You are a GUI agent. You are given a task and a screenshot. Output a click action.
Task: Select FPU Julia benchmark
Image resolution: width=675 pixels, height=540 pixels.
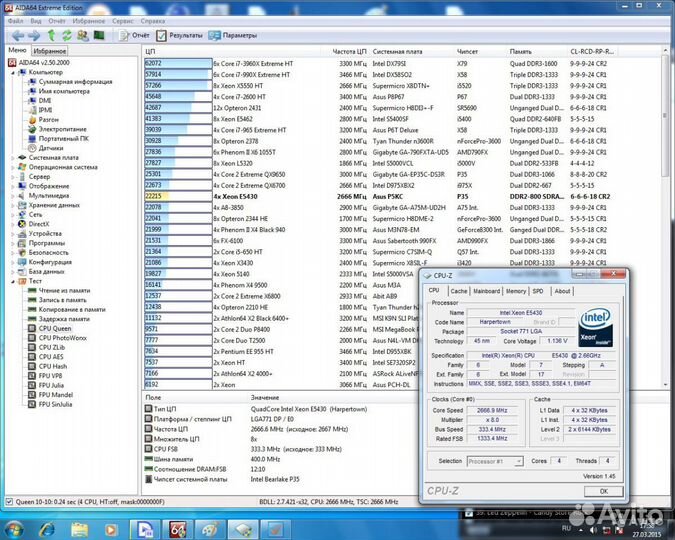(x=46, y=385)
